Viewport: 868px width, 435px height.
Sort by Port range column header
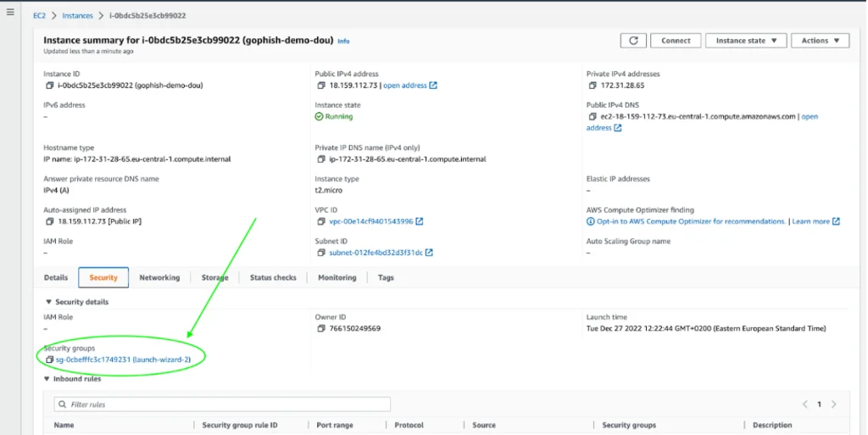pyautogui.click(x=334, y=425)
